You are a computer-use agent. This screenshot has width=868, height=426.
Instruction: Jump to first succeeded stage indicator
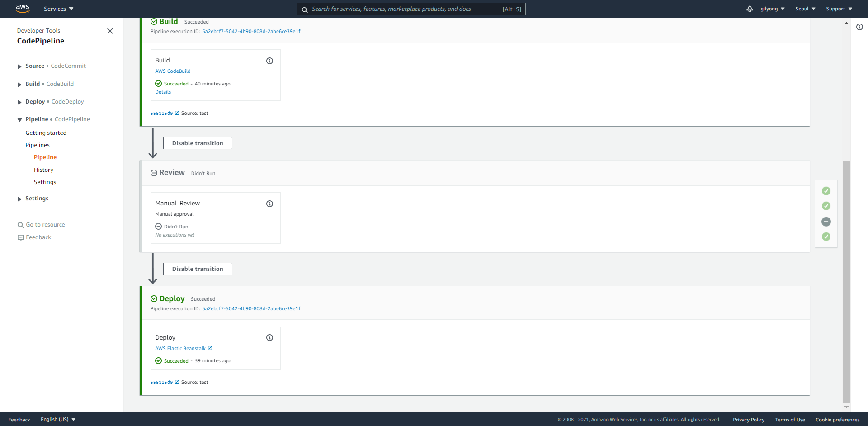click(826, 191)
